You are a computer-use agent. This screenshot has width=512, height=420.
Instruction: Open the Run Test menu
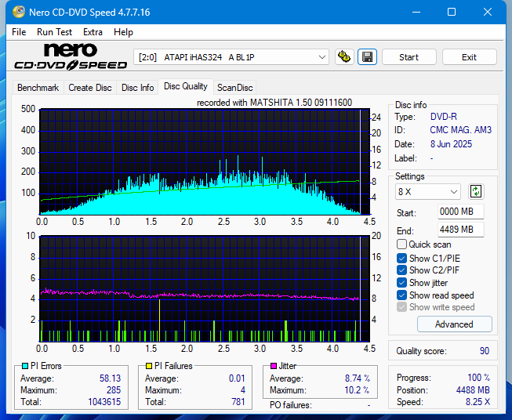(x=54, y=32)
